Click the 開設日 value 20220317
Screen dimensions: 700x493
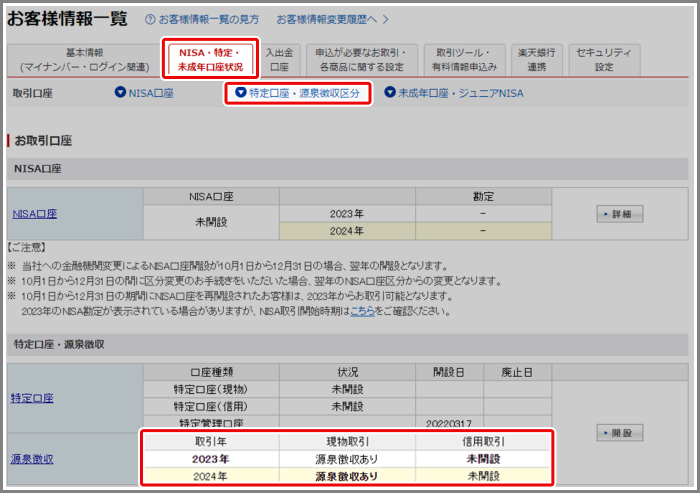click(x=449, y=423)
